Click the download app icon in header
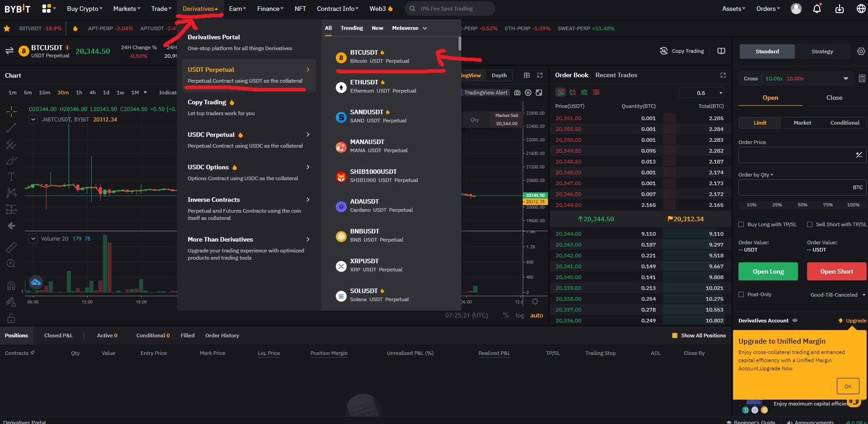868x424 pixels. click(x=839, y=9)
